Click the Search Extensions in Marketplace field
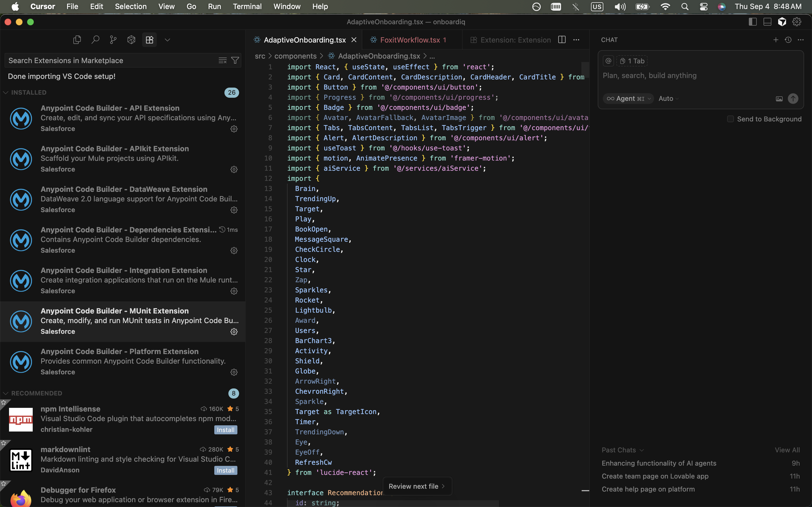The image size is (812, 507). point(111,60)
